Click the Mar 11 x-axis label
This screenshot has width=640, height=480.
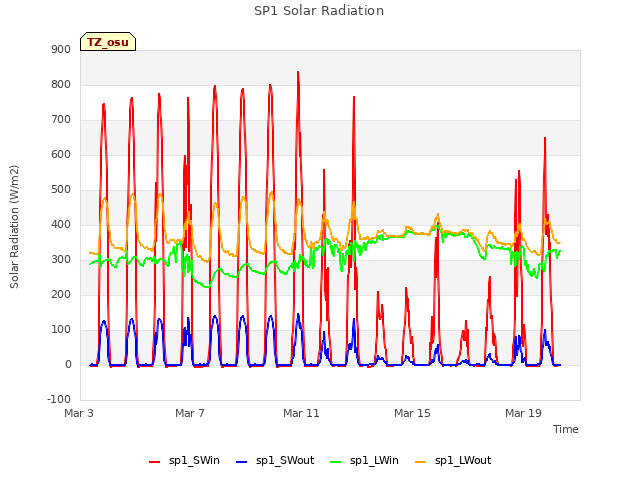pyautogui.click(x=301, y=413)
